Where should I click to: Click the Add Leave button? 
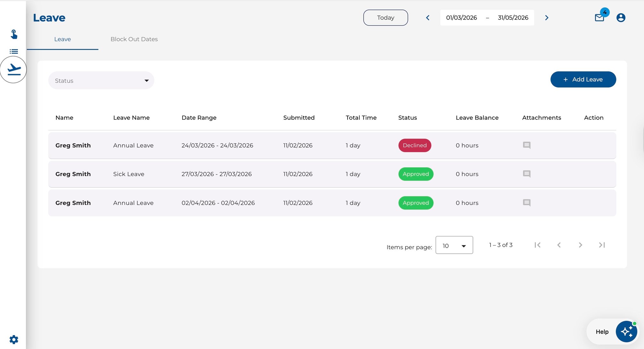click(x=583, y=80)
